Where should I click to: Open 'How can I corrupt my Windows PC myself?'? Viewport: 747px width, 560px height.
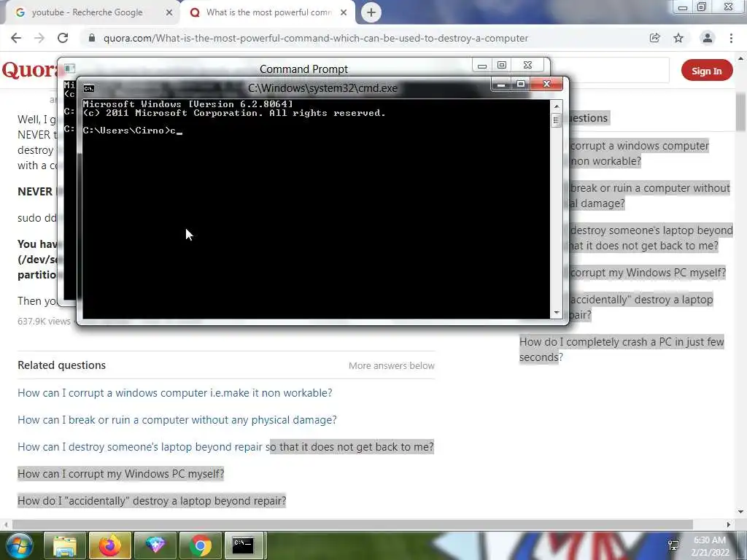[121, 474]
